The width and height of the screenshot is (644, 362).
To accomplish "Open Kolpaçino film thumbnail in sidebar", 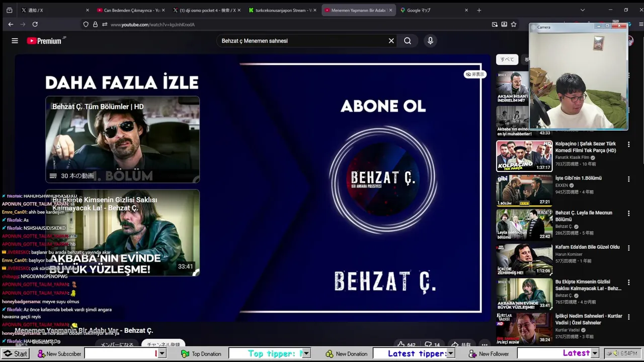I will pyautogui.click(x=524, y=156).
